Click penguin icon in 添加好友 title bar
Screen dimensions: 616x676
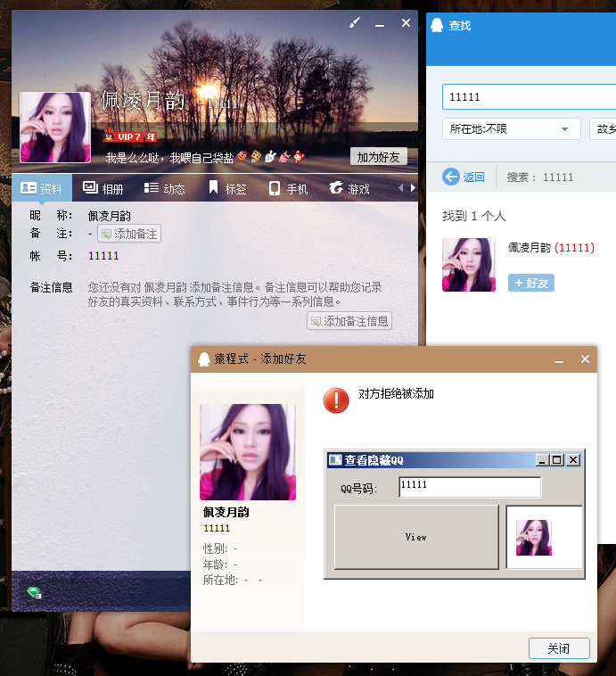[204, 359]
